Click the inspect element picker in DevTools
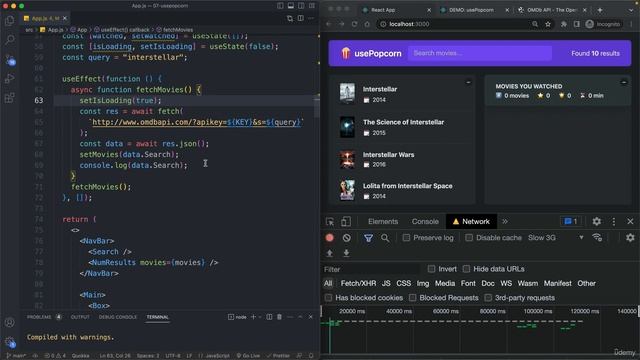640x360 pixels. pyautogui.click(x=330, y=222)
